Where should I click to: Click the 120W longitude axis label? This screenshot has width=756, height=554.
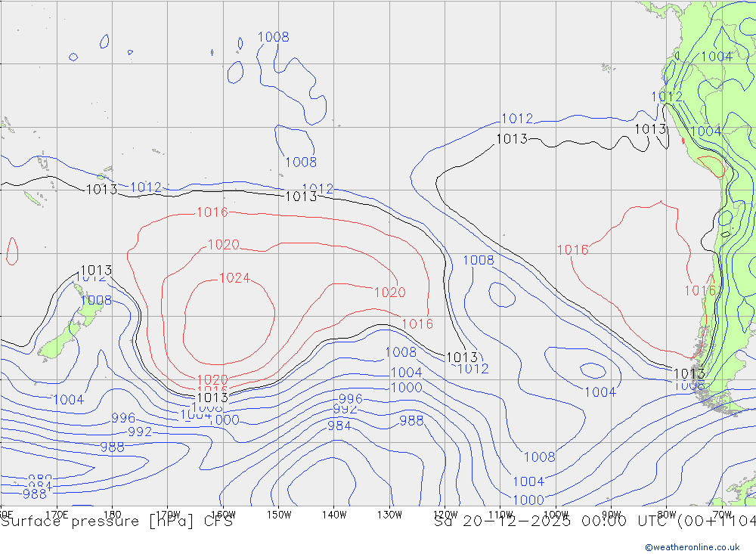[x=445, y=515]
